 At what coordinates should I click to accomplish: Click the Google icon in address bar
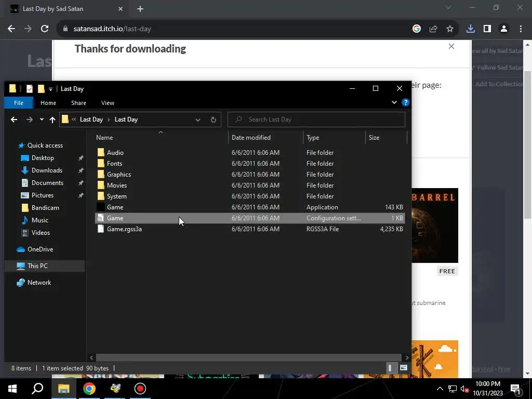coord(417,29)
